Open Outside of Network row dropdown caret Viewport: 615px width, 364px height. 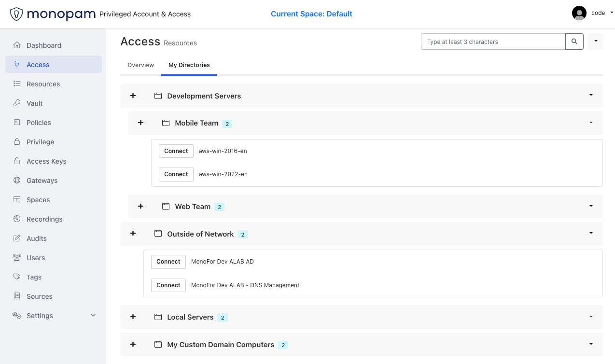(591, 233)
